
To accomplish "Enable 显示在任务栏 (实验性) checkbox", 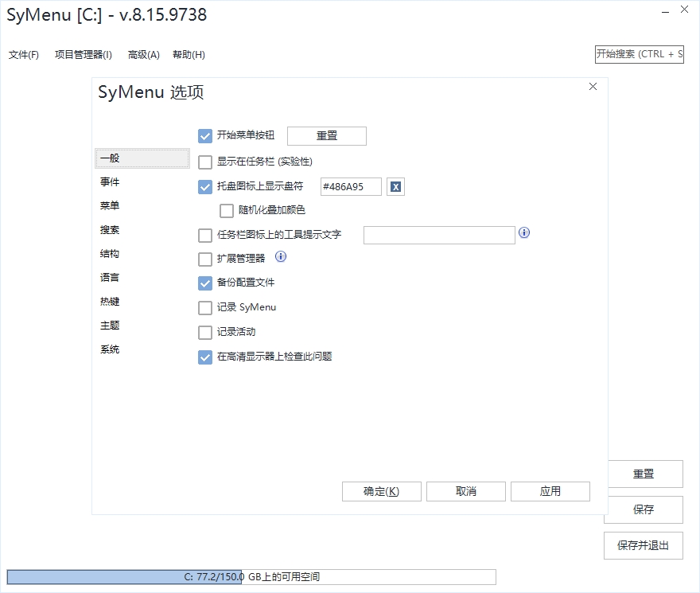I will point(205,162).
